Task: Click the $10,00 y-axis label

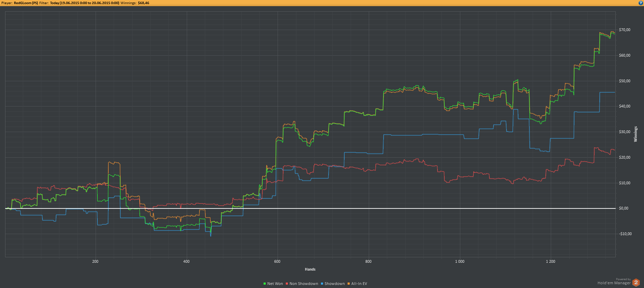Action: click(x=625, y=183)
